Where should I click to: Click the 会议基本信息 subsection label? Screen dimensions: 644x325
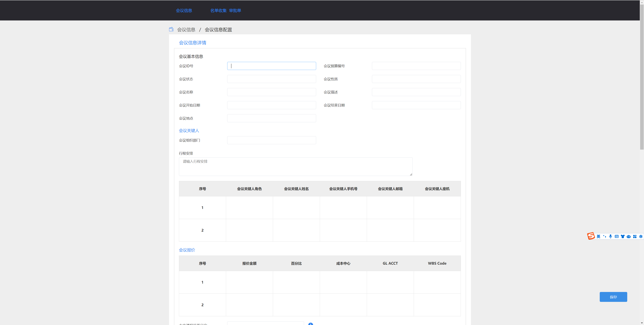pyautogui.click(x=191, y=57)
